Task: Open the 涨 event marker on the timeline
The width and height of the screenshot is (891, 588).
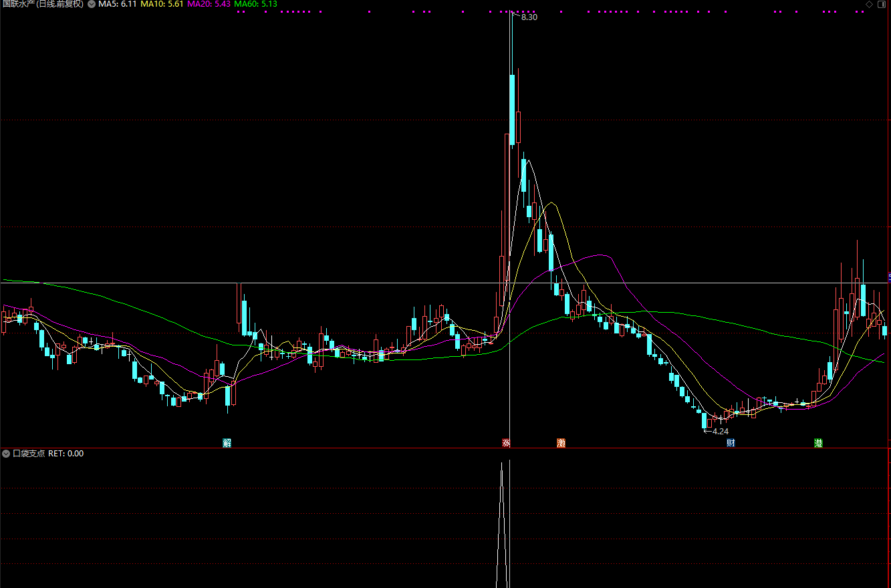Action: [506, 442]
